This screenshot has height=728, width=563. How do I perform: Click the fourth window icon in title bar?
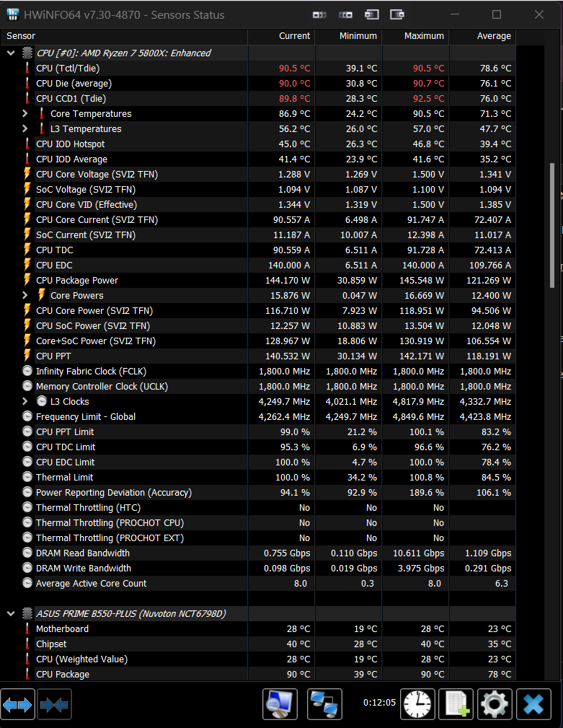pyautogui.click(x=397, y=14)
